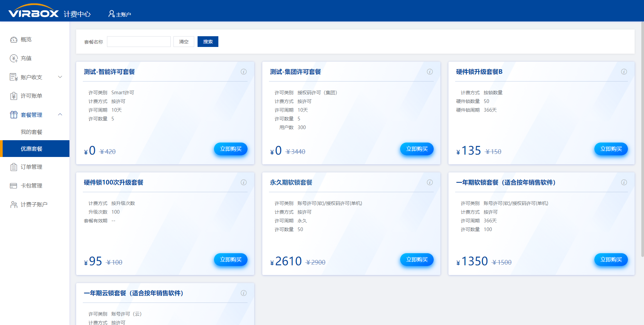
Task: Click the Smart许可 license type value
Action: pyautogui.click(x=123, y=93)
